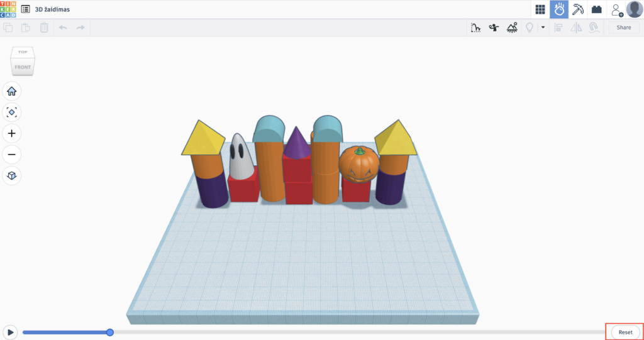Play the simulation

pos(10,332)
